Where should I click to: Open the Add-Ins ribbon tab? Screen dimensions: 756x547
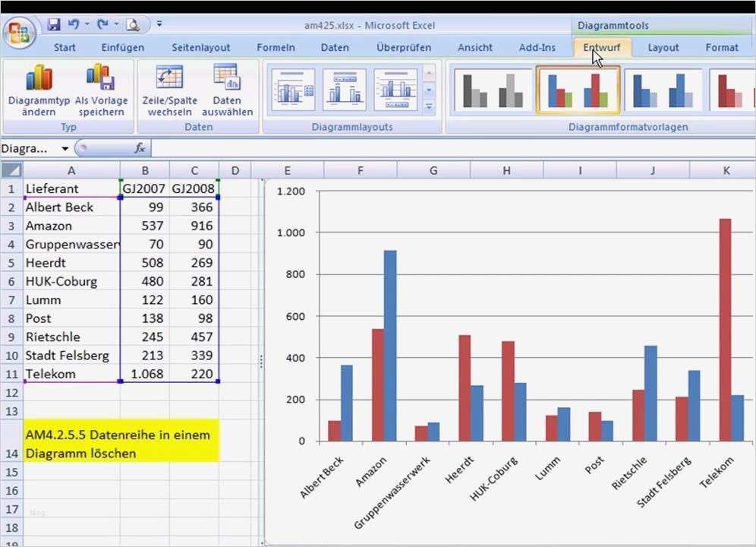(x=537, y=47)
